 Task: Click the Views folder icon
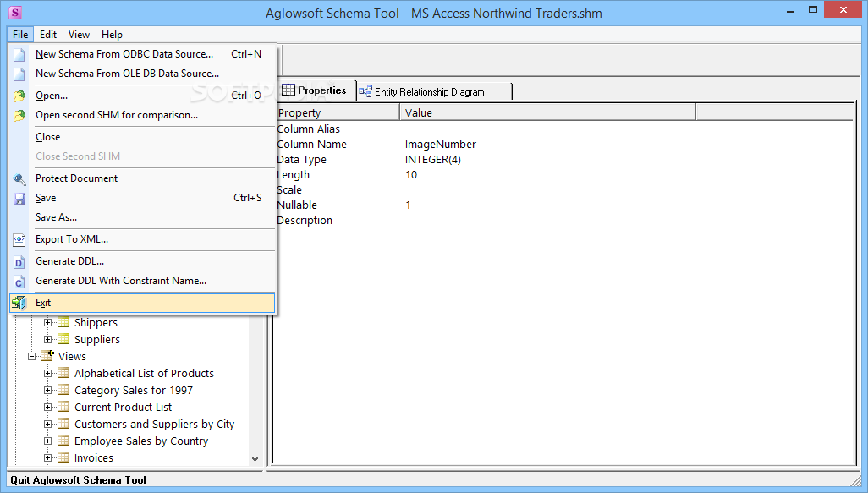[x=47, y=356]
